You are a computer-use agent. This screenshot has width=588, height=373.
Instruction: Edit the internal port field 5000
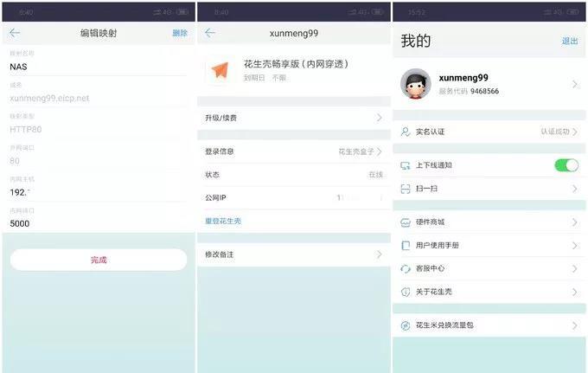(x=99, y=223)
